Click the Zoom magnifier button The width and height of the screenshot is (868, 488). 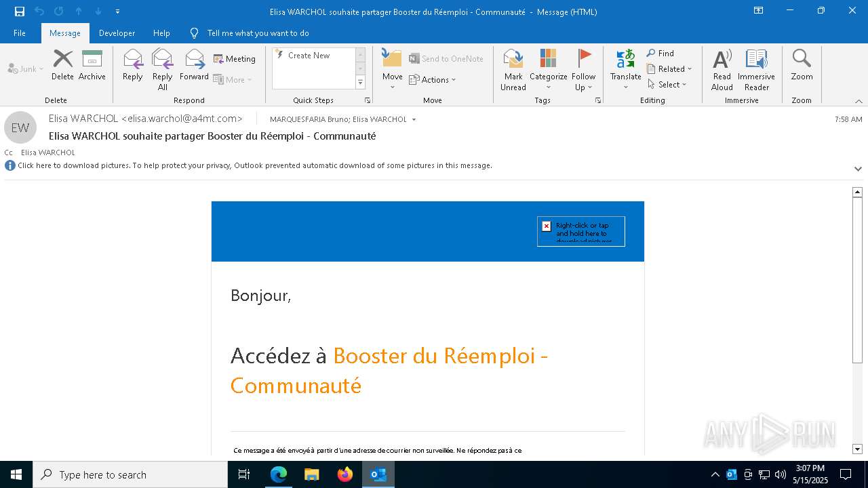(802, 65)
